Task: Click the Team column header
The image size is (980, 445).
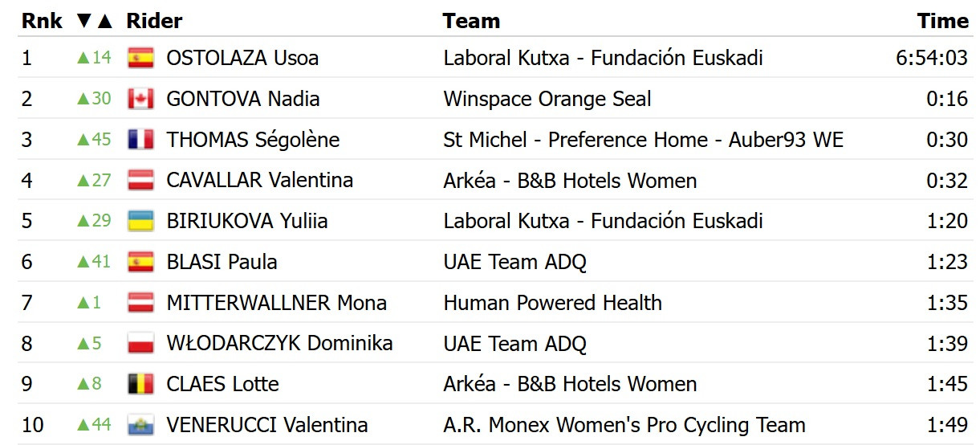Action: pyautogui.click(x=471, y=21)
